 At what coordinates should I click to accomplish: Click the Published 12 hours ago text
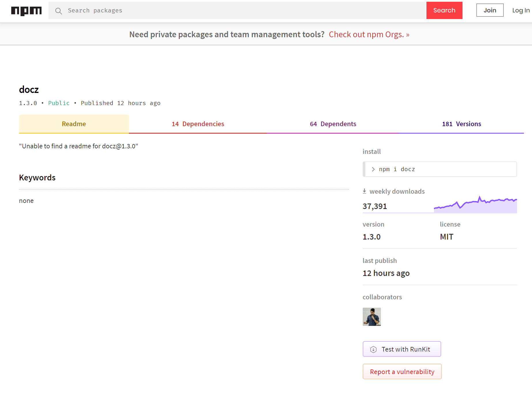(x=121, y=103)
